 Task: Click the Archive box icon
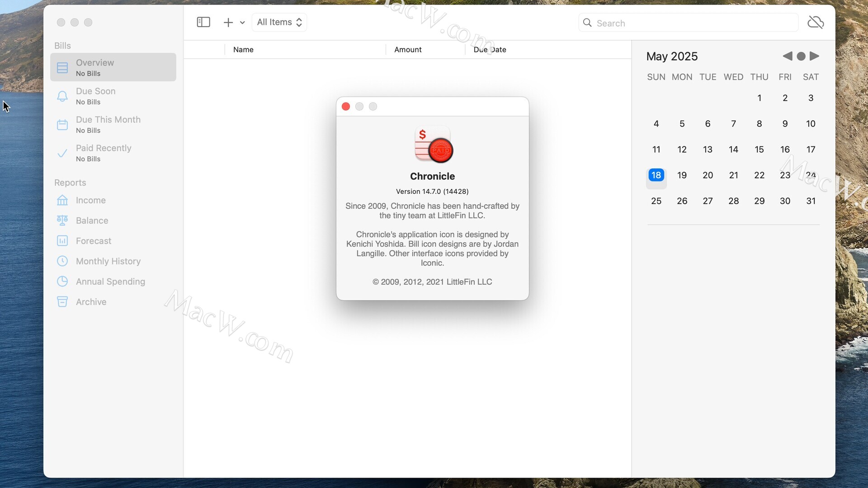click(x=62, y=302)
